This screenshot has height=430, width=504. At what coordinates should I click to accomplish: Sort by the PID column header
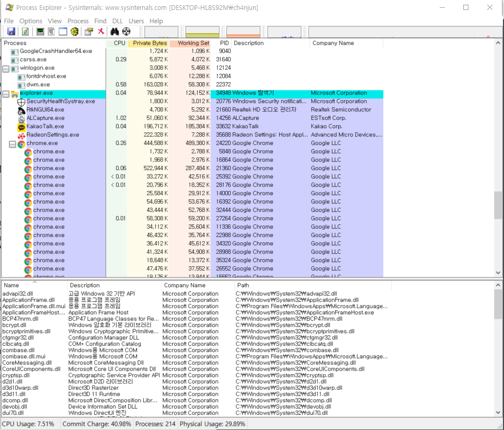[x=221, y=43]
